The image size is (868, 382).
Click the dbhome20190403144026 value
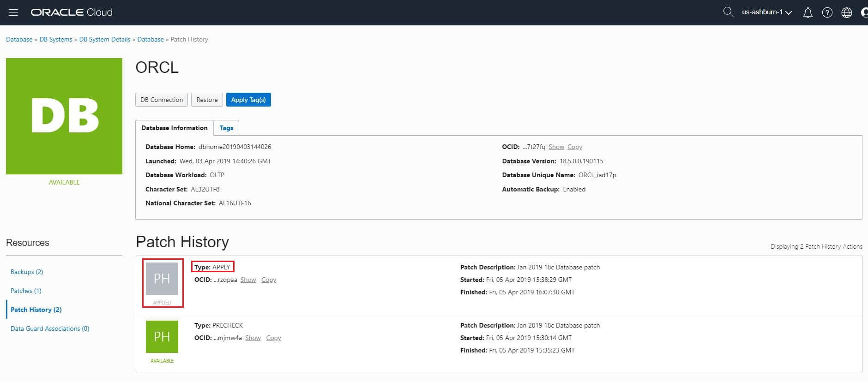click(235, 147)
